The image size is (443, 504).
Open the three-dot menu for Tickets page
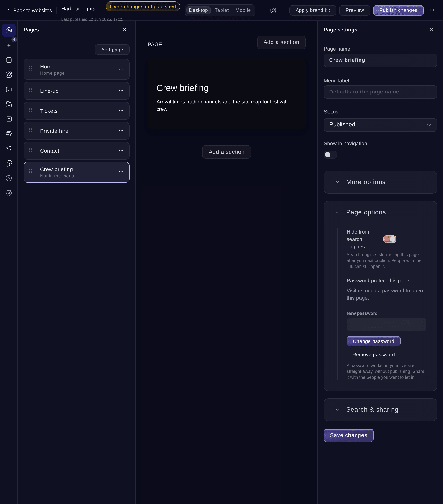point(121,111)
